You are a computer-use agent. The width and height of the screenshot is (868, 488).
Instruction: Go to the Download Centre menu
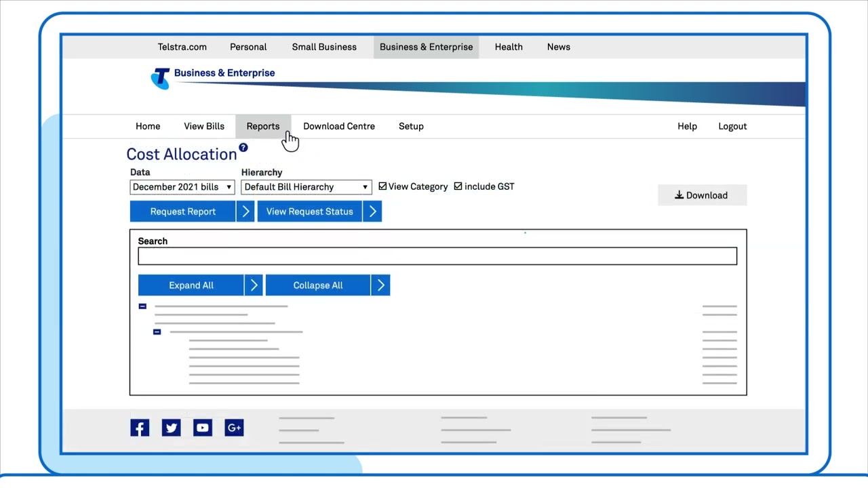pyautogui.click(x=338, y=126)
